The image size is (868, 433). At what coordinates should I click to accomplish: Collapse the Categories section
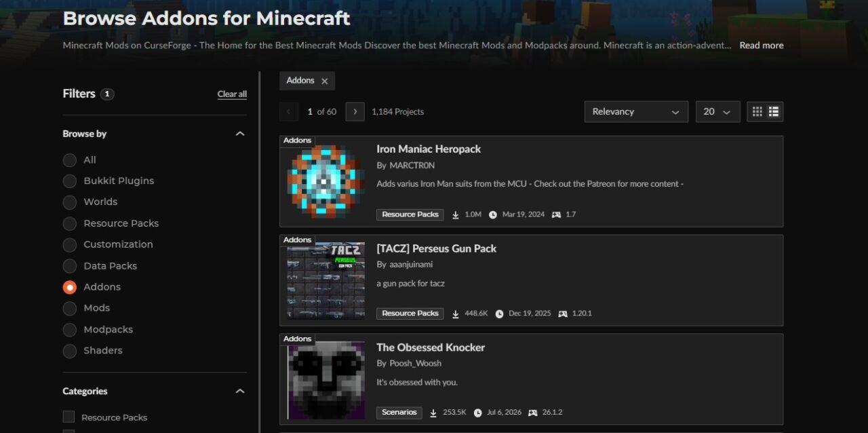[x=239, y=391]
